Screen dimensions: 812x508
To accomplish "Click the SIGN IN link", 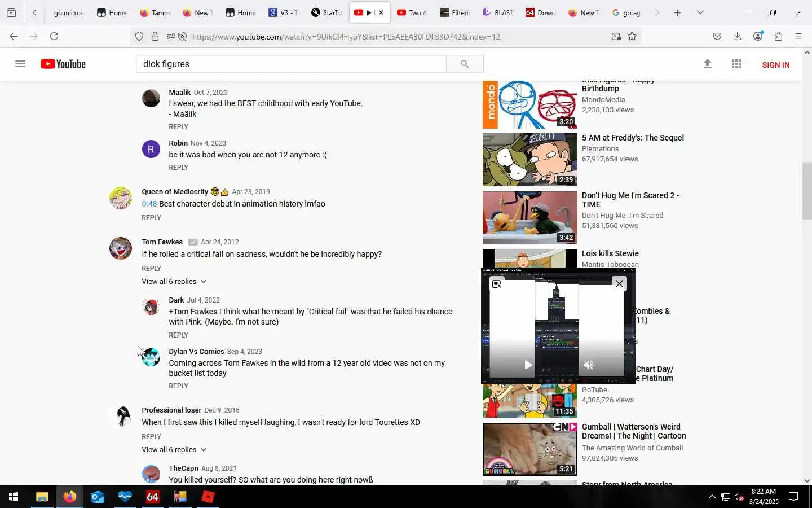I will [776, 65].
